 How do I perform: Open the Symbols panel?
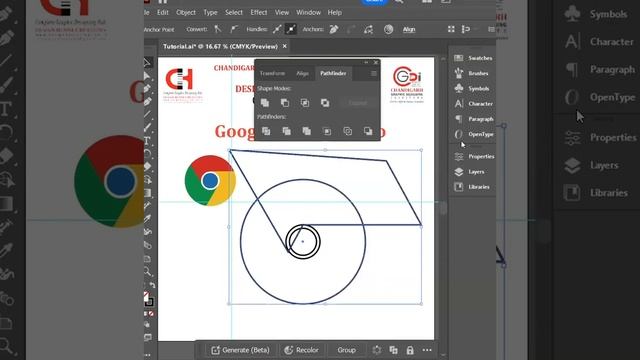pyautogui.click(x=473, y=89)
